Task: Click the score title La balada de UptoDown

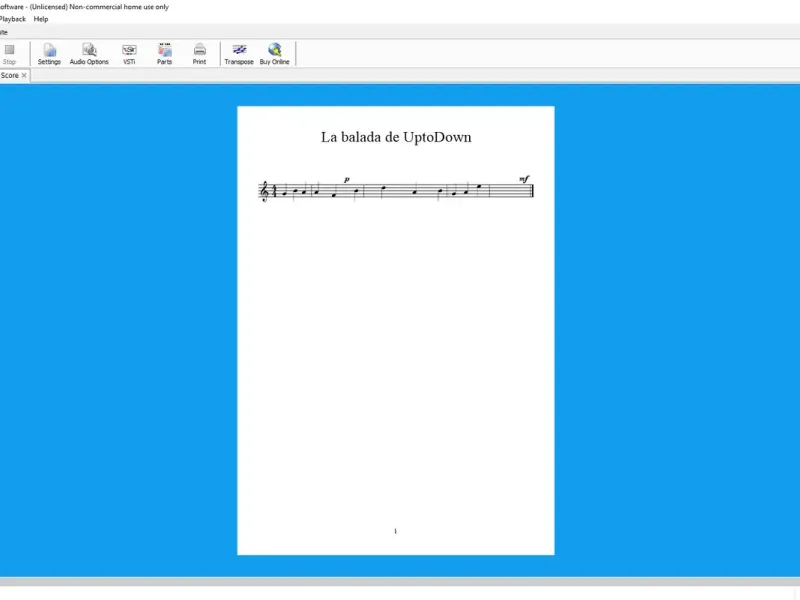Action: pos(396,137)
